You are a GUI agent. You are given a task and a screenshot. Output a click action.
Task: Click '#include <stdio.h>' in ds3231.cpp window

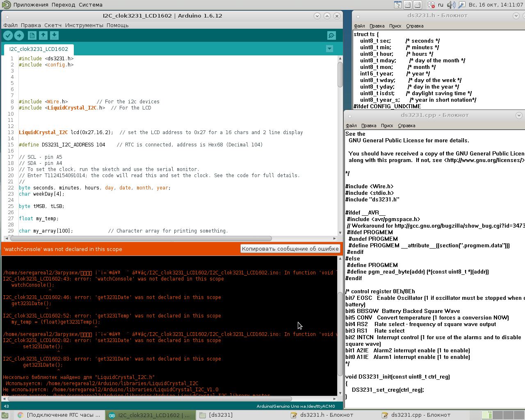tap(370, 193)
